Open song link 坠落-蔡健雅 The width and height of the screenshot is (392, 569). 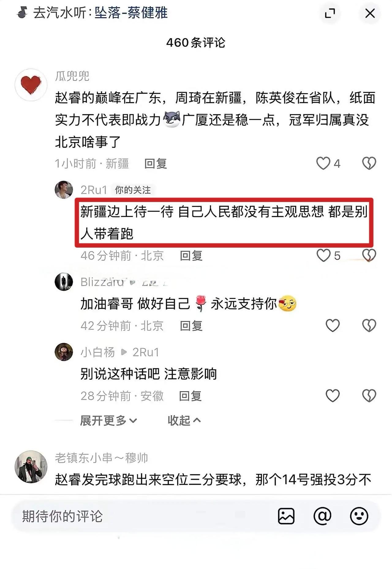(131, 13)
